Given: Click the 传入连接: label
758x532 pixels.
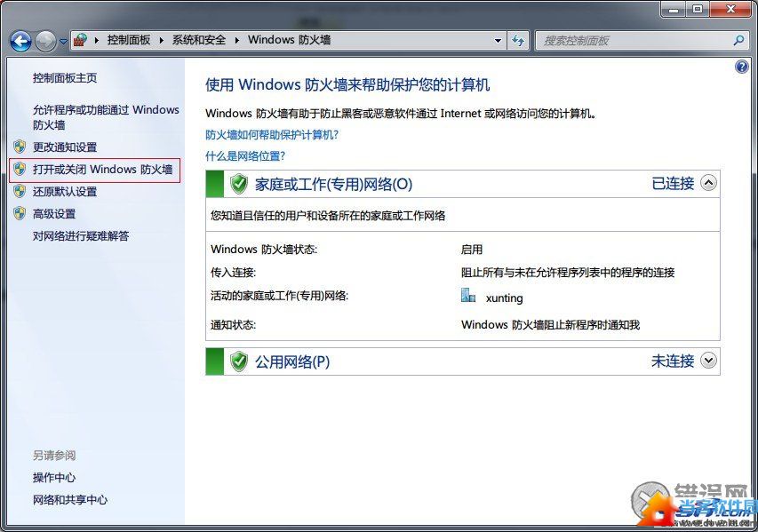Looking at the screenshot, I should tap(233, 273).
